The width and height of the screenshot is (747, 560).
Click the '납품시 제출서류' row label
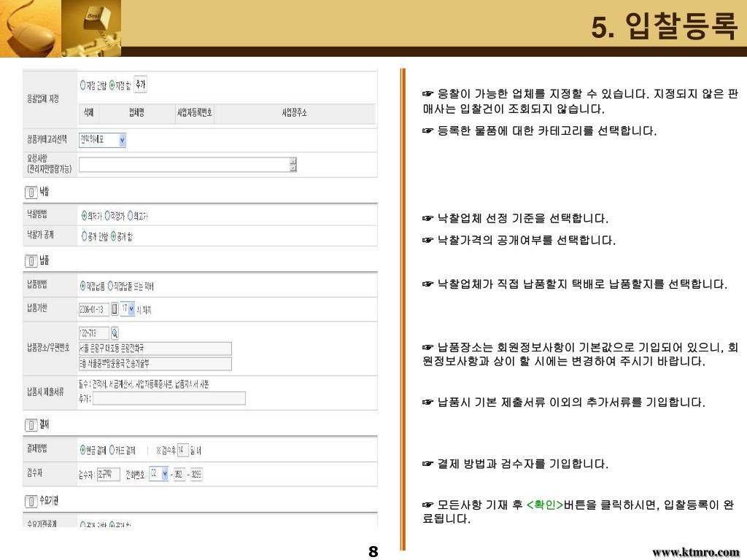(x=45, y=392)
